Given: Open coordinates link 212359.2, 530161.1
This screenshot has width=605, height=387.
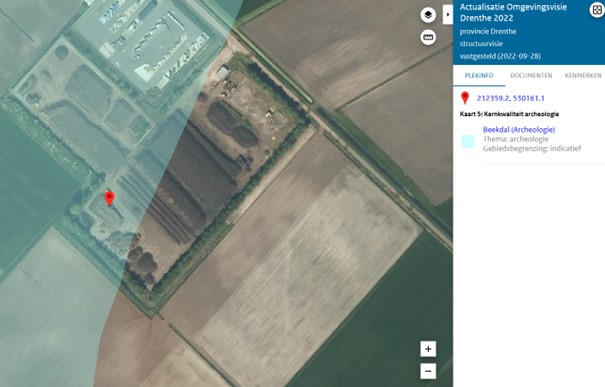Looking at the screenshot, I should [510, 98].
